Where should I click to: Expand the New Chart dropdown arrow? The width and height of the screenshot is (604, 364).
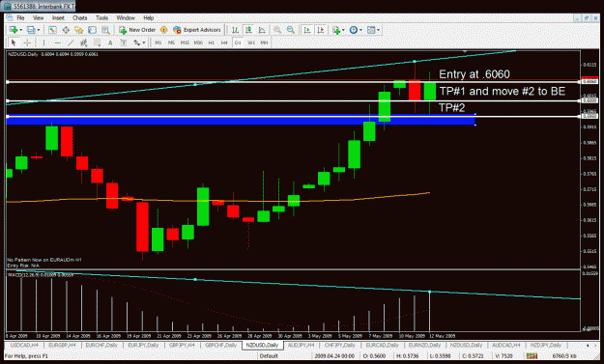[21, 30]
